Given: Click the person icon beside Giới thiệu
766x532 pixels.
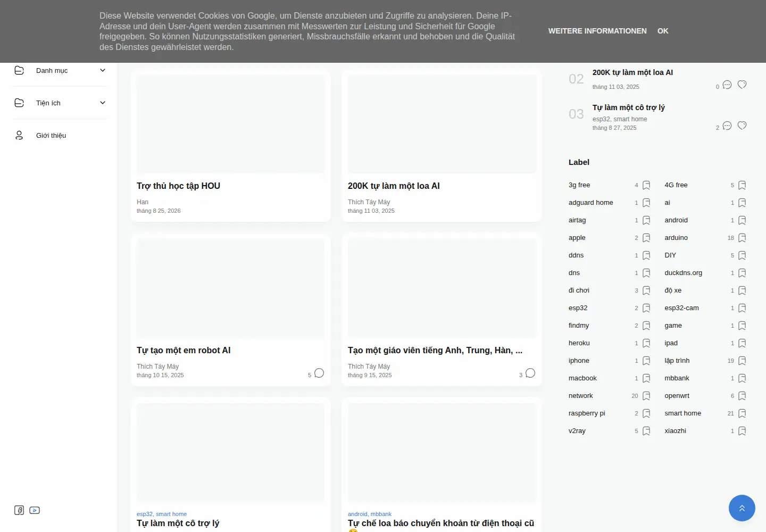Looking at the screenshot, I should tap(19, 135).
